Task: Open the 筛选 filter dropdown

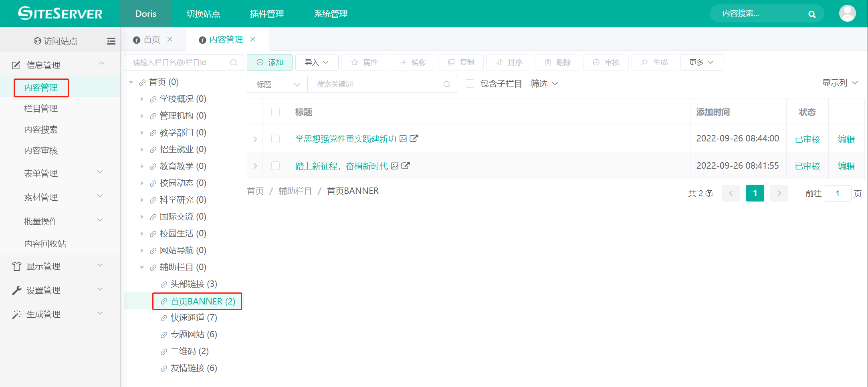Action: 544,84
